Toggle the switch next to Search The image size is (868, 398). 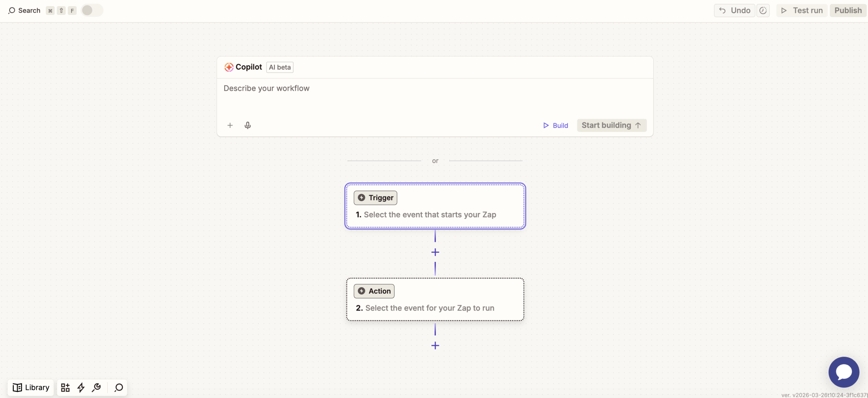pos(92,11)
